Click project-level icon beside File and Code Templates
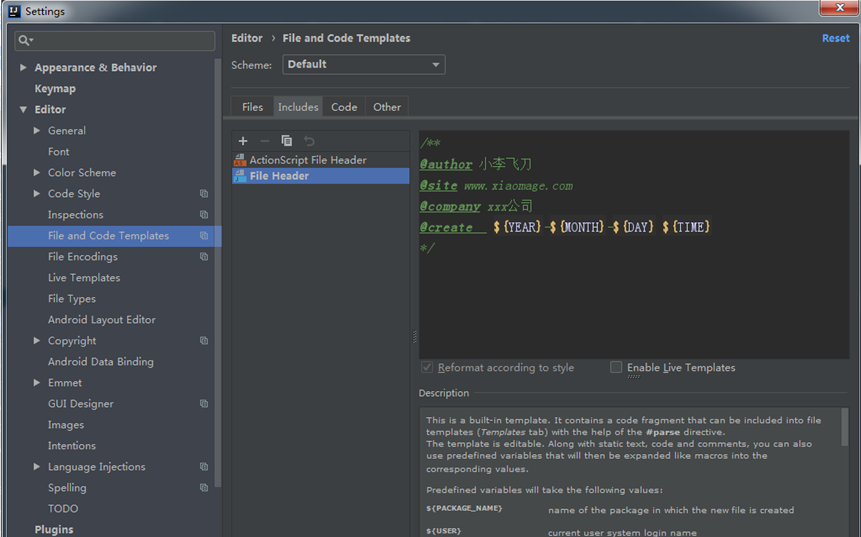 (204, 236)
